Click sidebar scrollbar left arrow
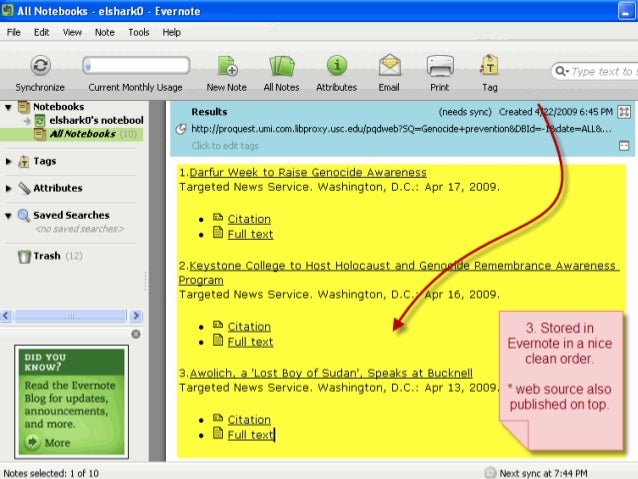 point(6,315)
